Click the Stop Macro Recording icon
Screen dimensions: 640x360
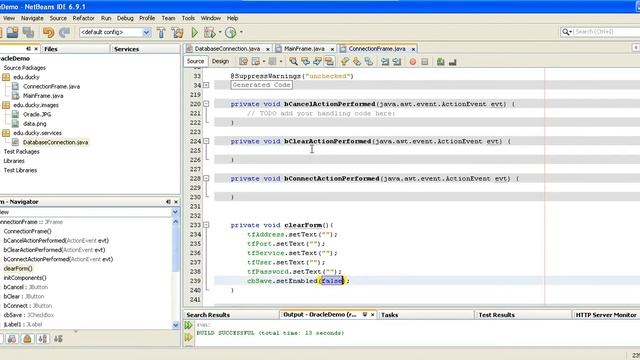[424, 62]
